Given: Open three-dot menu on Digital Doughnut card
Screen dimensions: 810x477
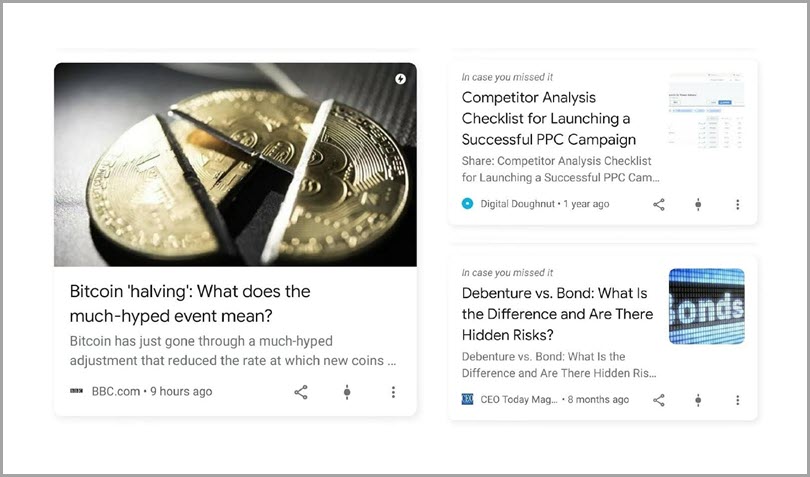Looking at the screenshot, I should [x=737, y=205].
